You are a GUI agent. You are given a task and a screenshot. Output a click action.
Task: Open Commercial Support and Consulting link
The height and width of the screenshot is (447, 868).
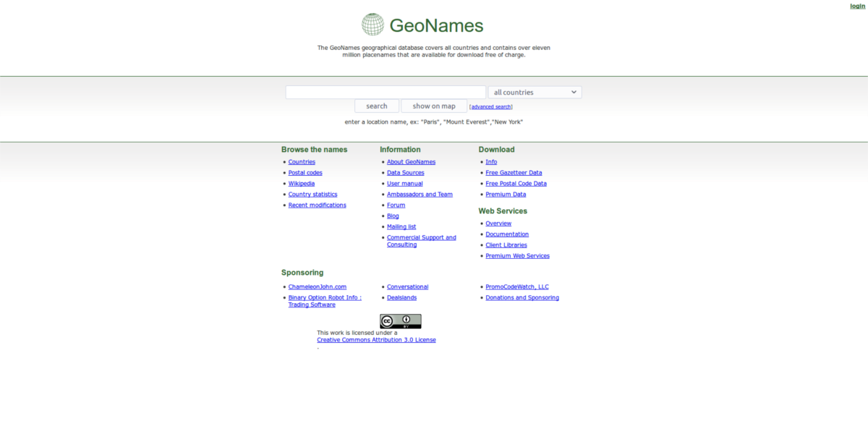click(422, 241)
